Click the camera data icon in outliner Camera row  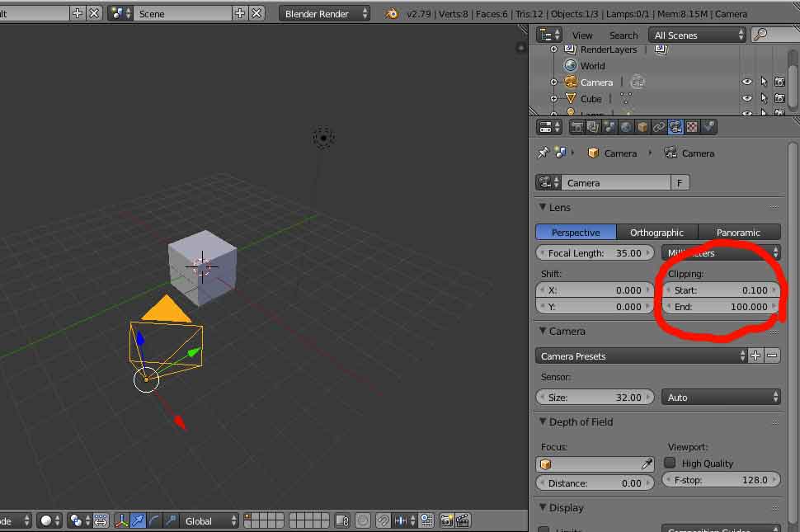[x=638, y=82]
